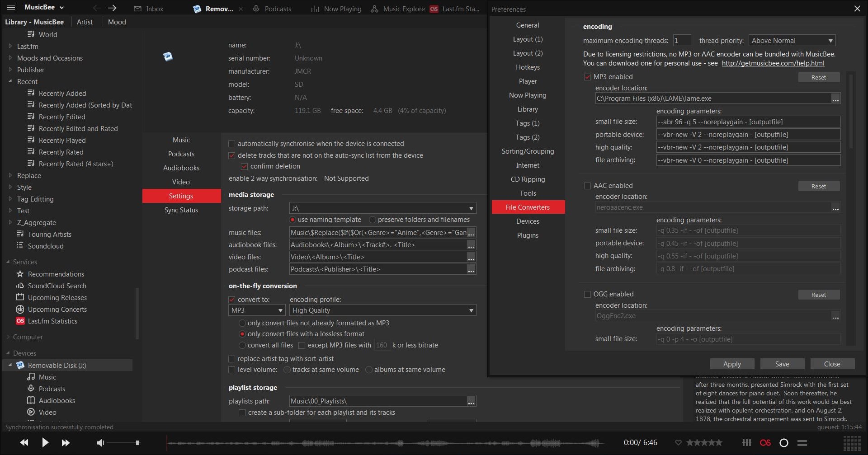
Task: Open Devices in Preferences sidebar
Action: 528,221
